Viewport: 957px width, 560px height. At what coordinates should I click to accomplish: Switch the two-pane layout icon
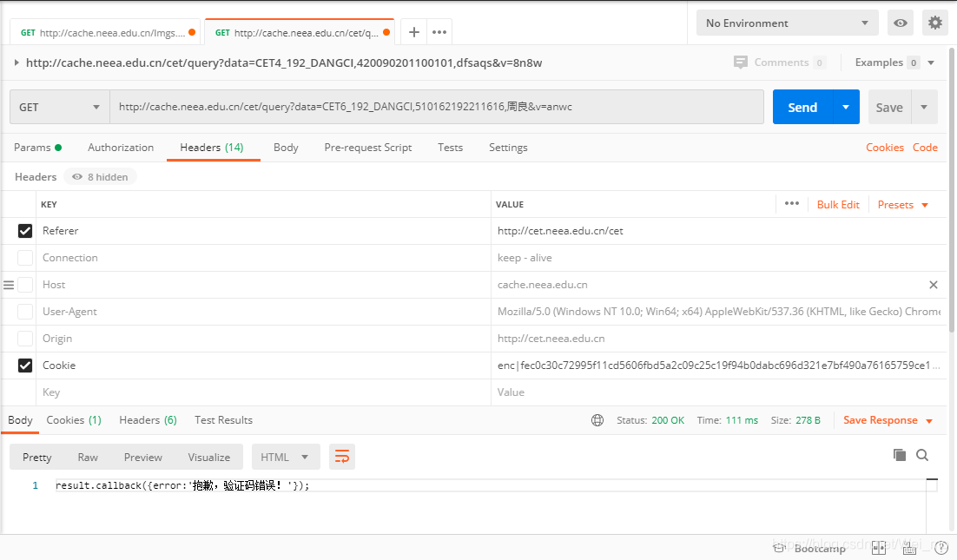click(879, 548)
